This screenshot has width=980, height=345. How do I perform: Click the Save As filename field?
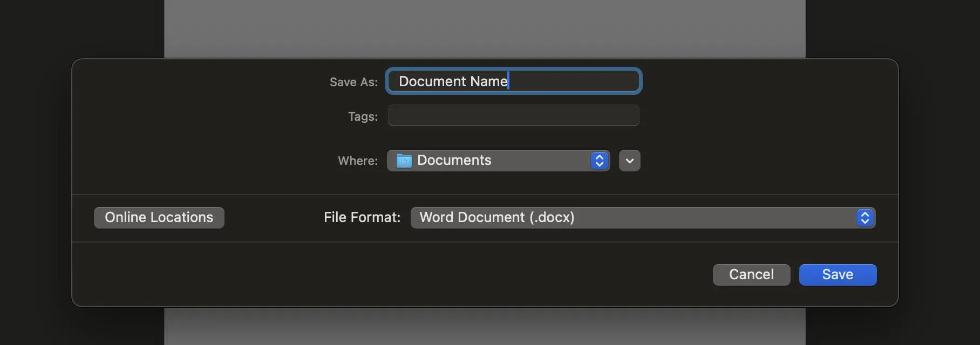pos(513,81)
